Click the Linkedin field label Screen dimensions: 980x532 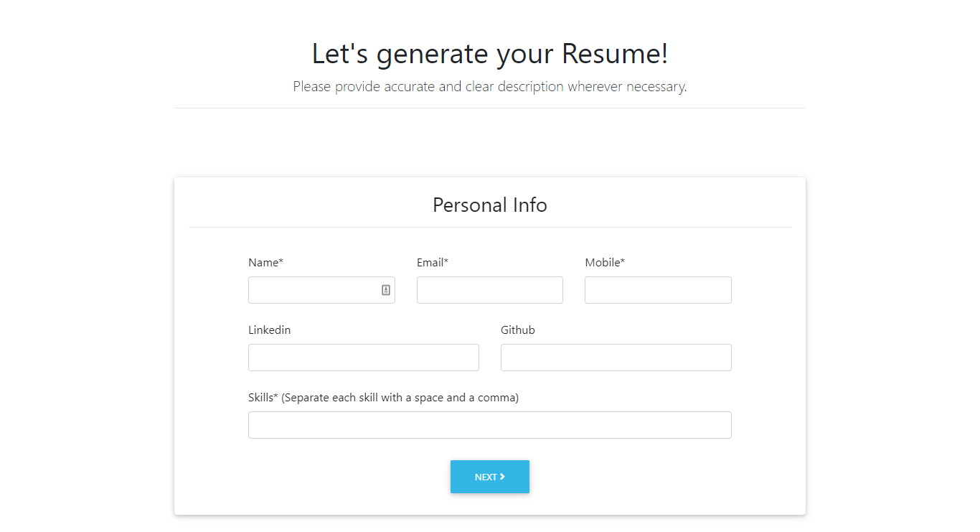(269, 330)
